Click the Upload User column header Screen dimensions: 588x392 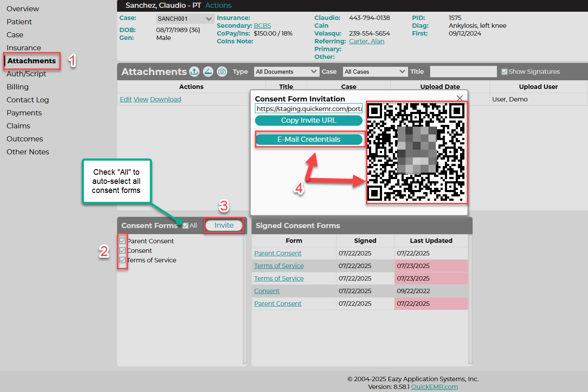tap(538, 87)
